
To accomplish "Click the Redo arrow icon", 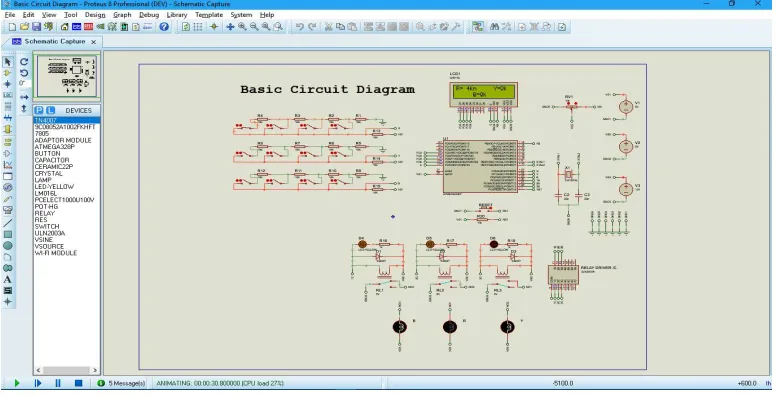I will pyautogui.click(x=312, y=27).
